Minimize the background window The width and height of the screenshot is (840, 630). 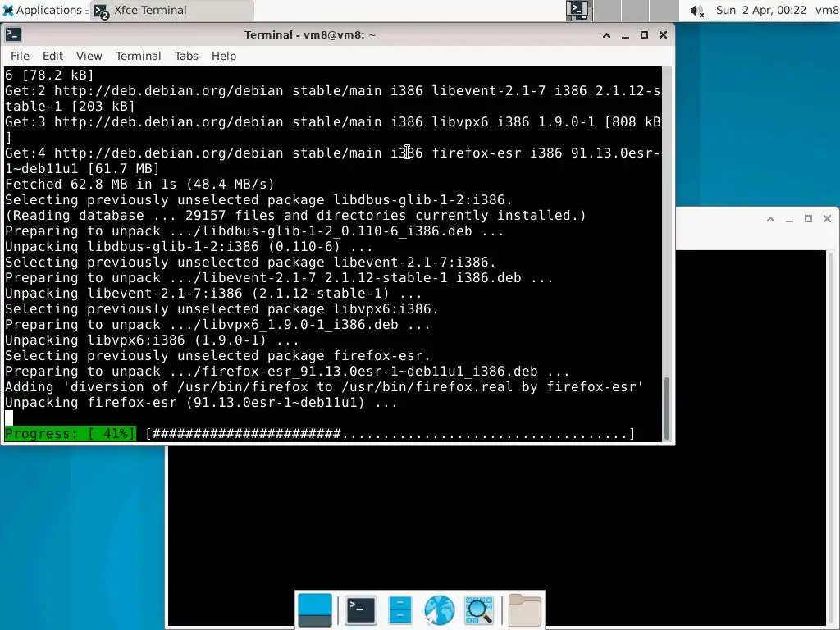click(x=789, y=219)
